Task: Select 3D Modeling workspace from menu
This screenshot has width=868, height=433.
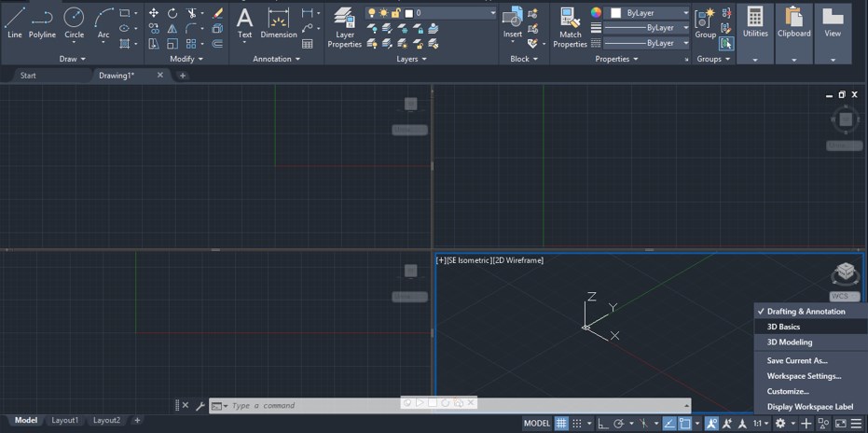Action: [790, 342]
